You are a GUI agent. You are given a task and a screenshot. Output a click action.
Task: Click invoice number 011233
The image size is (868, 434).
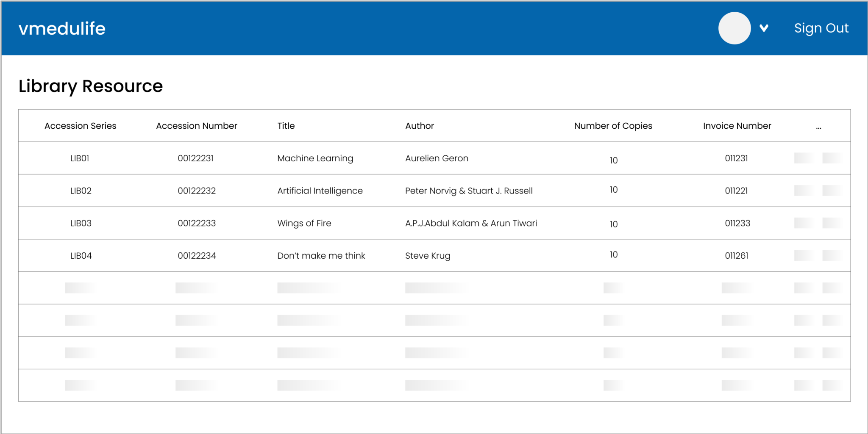point(737,223)
